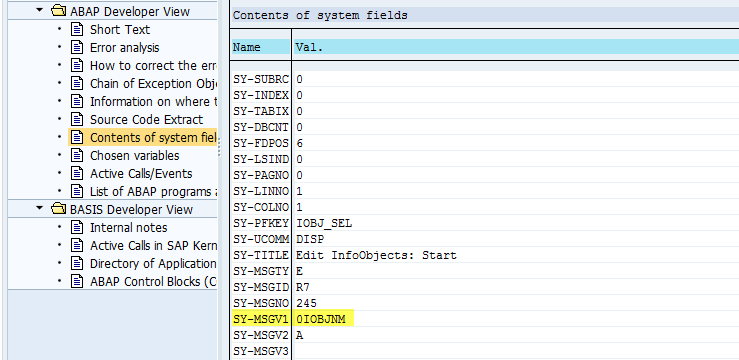This screenshot has height=360, width=739.
Task: Select the SY-FDPOS field name
Action: pos(261,143)
